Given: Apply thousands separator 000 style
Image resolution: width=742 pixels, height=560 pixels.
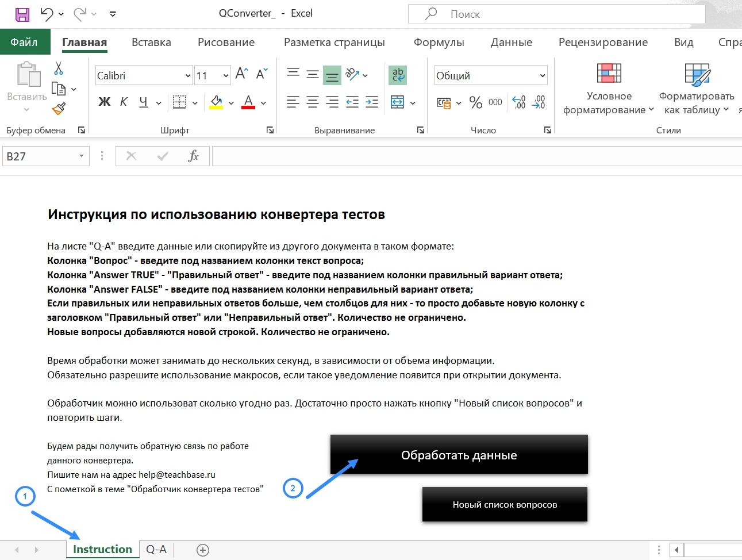Looking at the screenshot, I should (x=495, y=102).
